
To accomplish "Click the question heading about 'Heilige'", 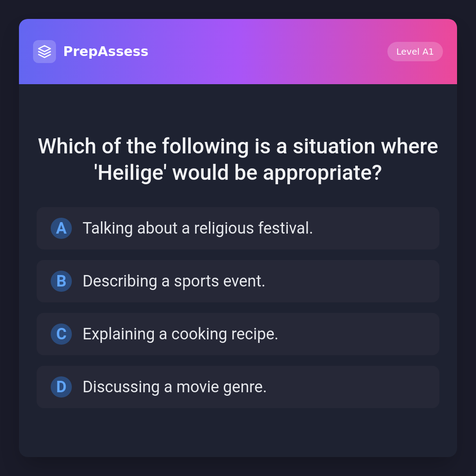I will [238, 159].
